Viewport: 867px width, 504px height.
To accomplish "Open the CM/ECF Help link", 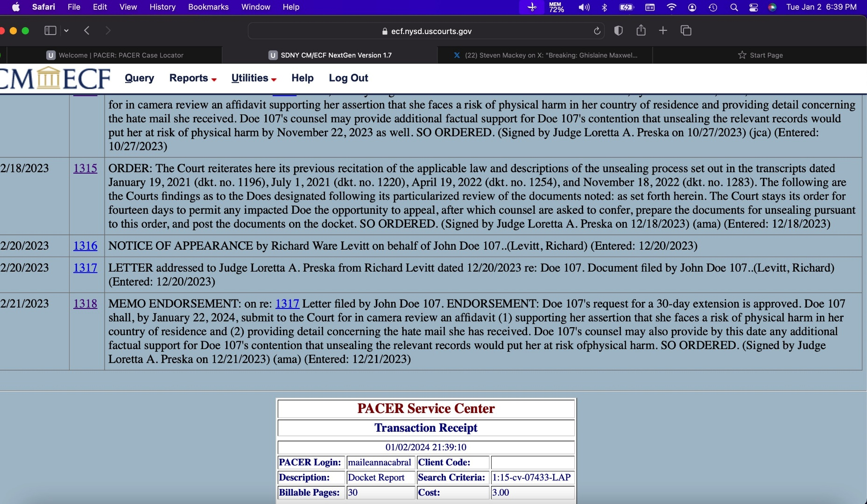I will (303, 78).
